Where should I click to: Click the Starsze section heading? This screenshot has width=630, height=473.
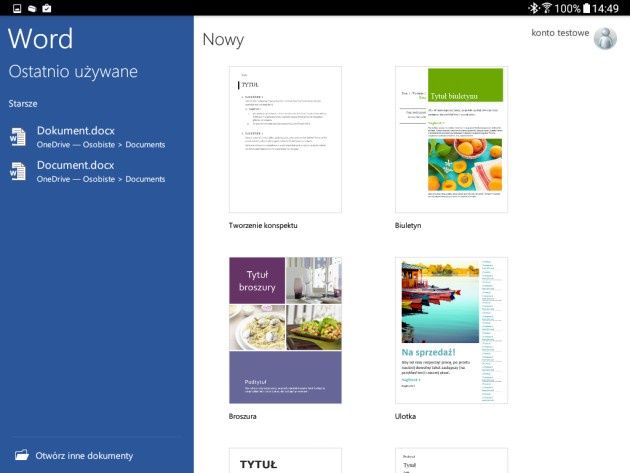[23, 104]
